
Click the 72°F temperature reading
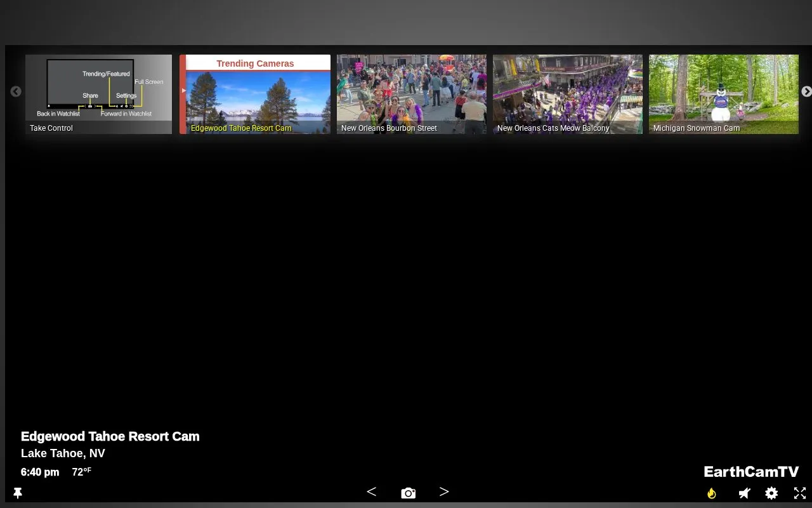(x=82, y=472)
